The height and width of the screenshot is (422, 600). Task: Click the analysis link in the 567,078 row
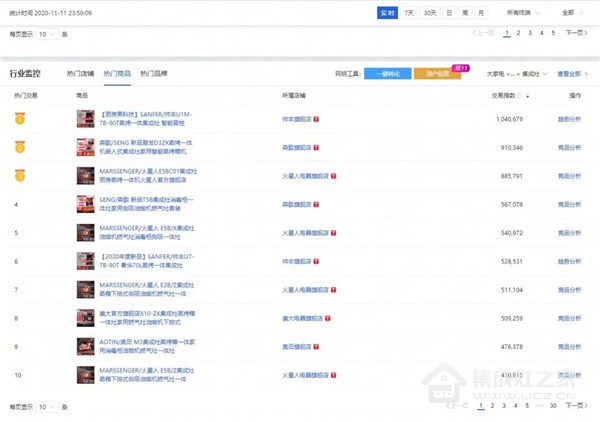[569, 204]
